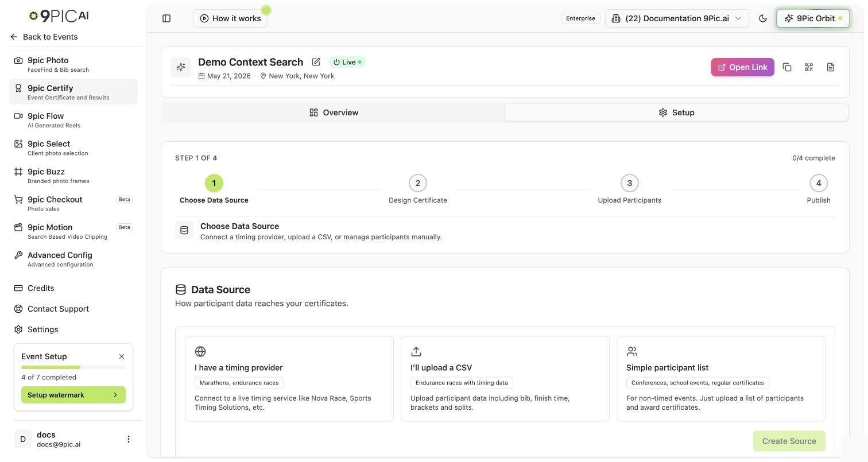
Task: Click the sparkle event icon beside title
Action: point(181,67)
